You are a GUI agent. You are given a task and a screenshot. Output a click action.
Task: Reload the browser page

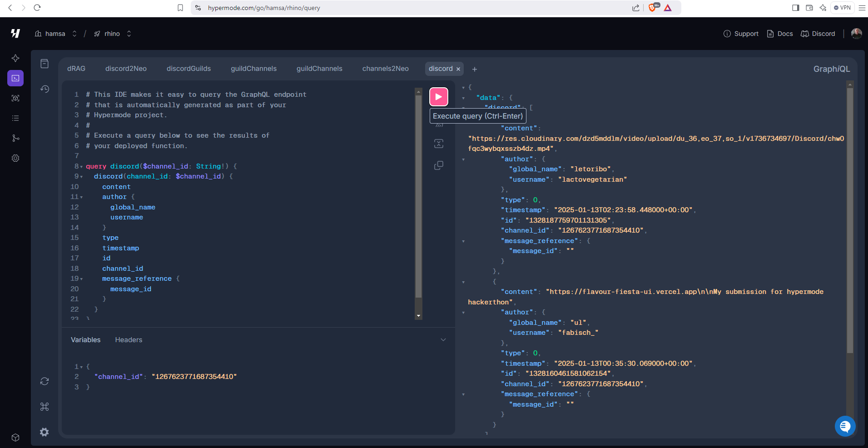37,8
